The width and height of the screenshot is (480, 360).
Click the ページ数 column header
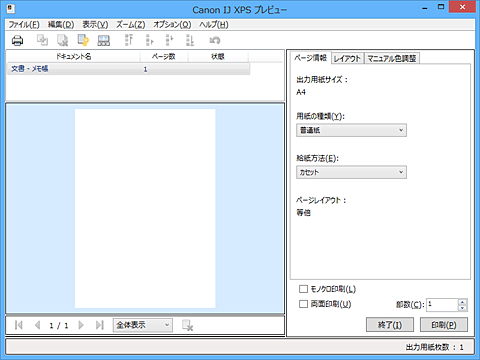(x=164, y=56)
